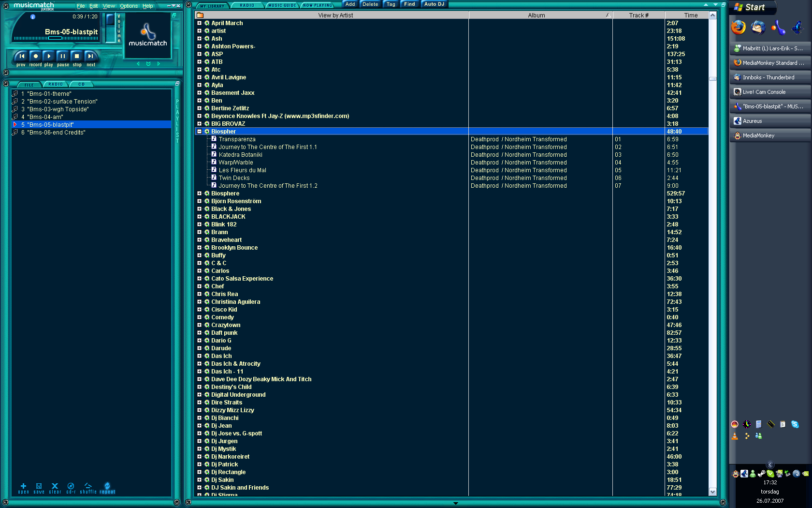Click the play button in the player
Viewport: 812px width, 508px height.
tap(49, 56)
